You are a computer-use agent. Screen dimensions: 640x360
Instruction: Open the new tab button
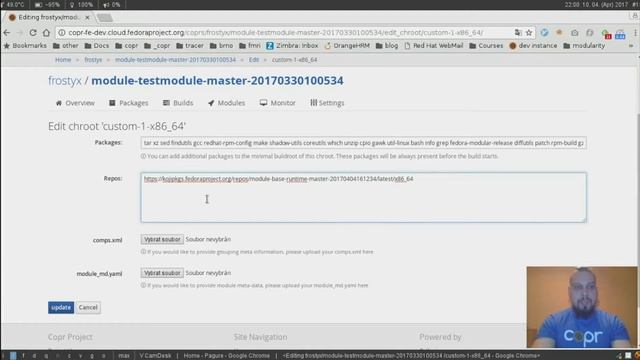(105, 18)
